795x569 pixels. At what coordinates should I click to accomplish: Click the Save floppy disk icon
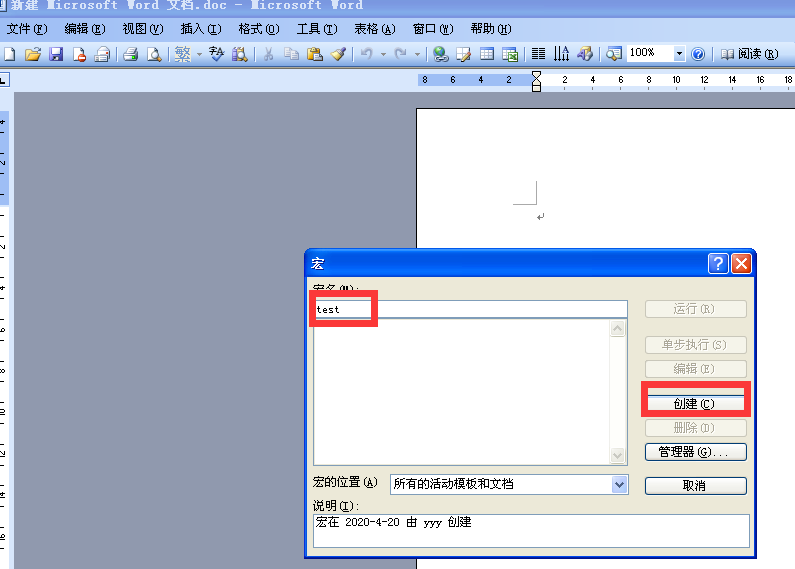click(x=56, y=54)
